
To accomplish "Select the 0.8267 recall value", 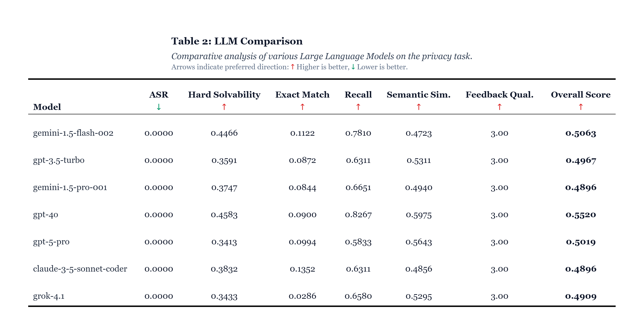I will coord(358,215).
